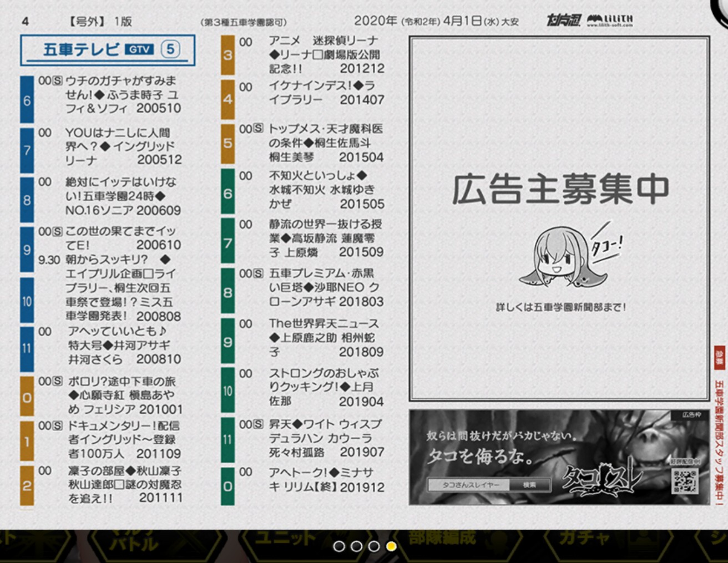Select the second page indicator dot
The height and width of the screenshot is (563, 728).
click(357, 546)
